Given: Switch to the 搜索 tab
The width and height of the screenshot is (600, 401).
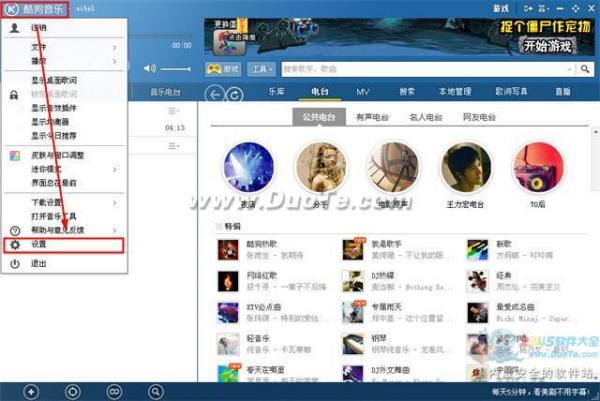Looking at the screenshot, I should coord(407,91).
